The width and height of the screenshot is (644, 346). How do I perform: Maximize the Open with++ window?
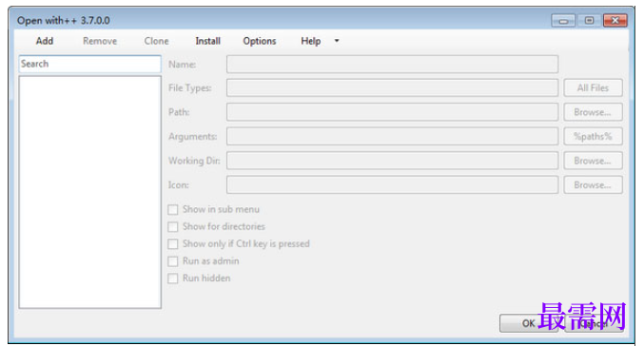pyautogui.click(x=589, y=21)
